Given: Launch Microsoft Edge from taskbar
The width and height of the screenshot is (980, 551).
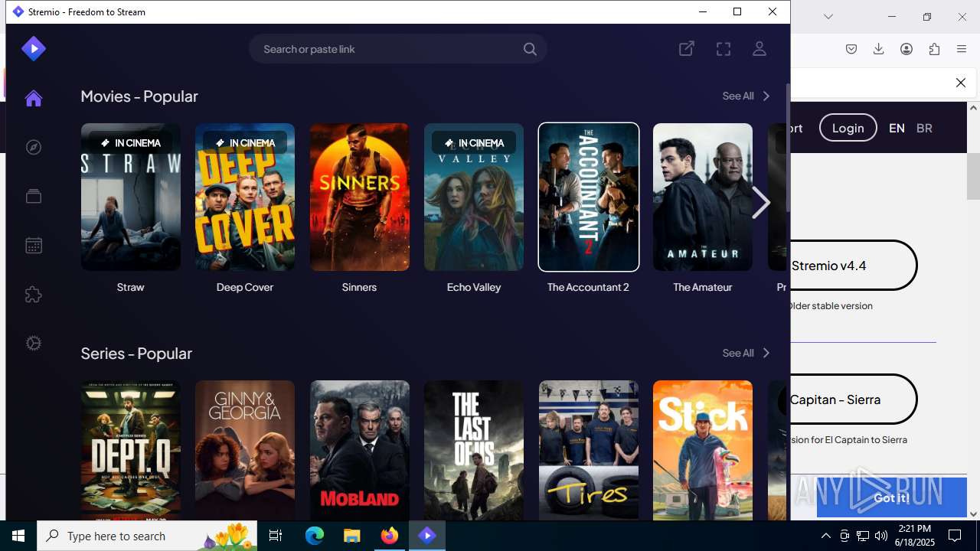Looking at the screenshot, I should pyautogui.click(x=315, y=536).
